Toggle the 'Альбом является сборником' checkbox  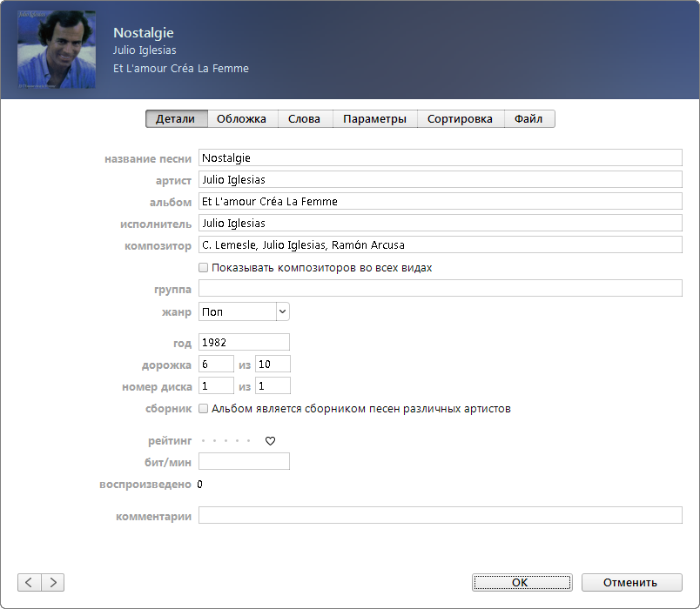click(204, 409)
